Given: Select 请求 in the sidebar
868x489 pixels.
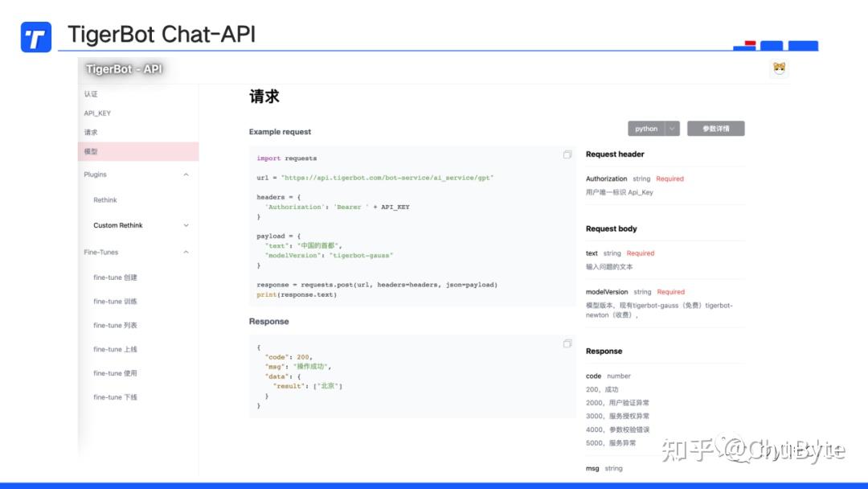Looking at the screenshot, I should click(91, 133).
